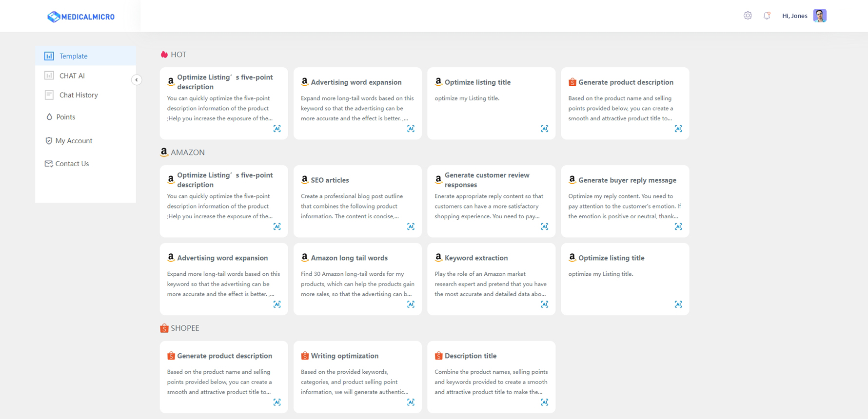
Task: Open settings via the gear icon
Action: pyautogui.click(x=748, y=16)
